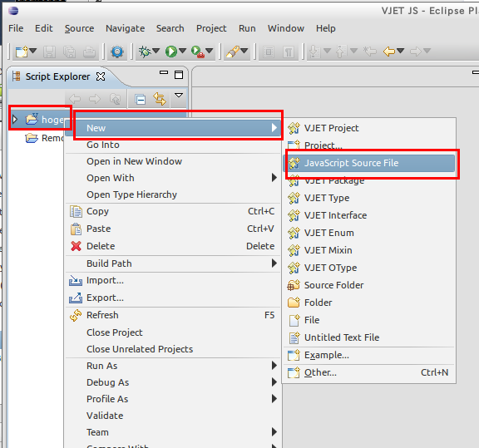Viewport: 479px width, 448px height.
Task: Toggle show whitespace characters icon
Action: (x=288, y=52)
